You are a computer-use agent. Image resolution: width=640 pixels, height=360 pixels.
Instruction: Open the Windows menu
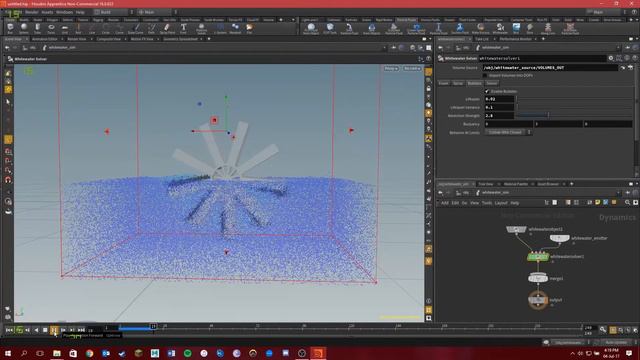tap(64, 12)
